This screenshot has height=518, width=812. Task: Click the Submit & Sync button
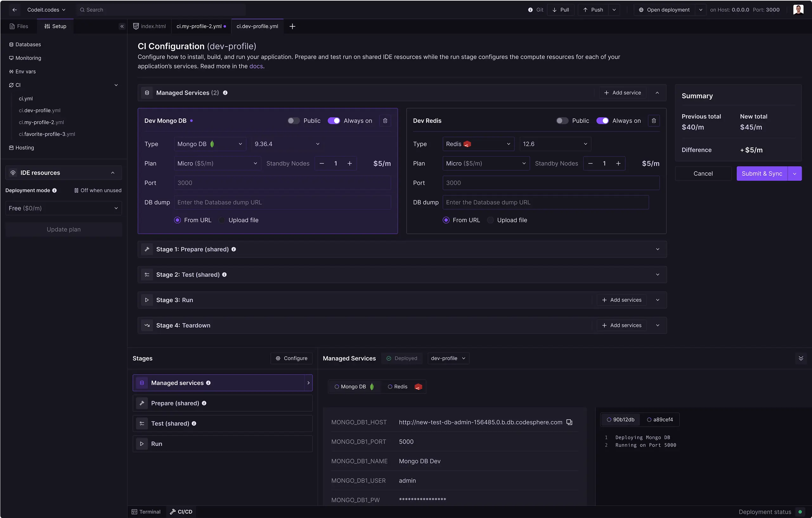pos(762,174)
